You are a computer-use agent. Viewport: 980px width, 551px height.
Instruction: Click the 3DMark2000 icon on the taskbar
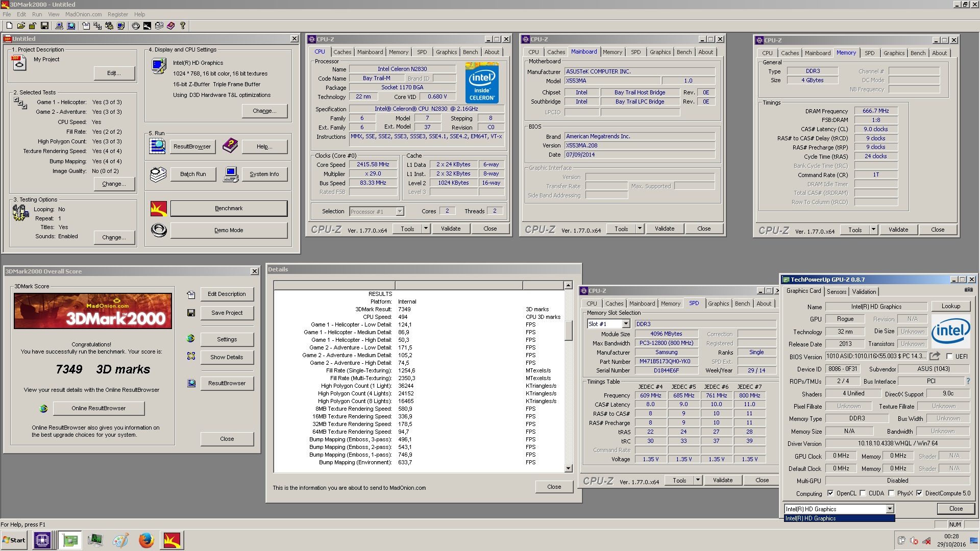[x=172, y=540]
